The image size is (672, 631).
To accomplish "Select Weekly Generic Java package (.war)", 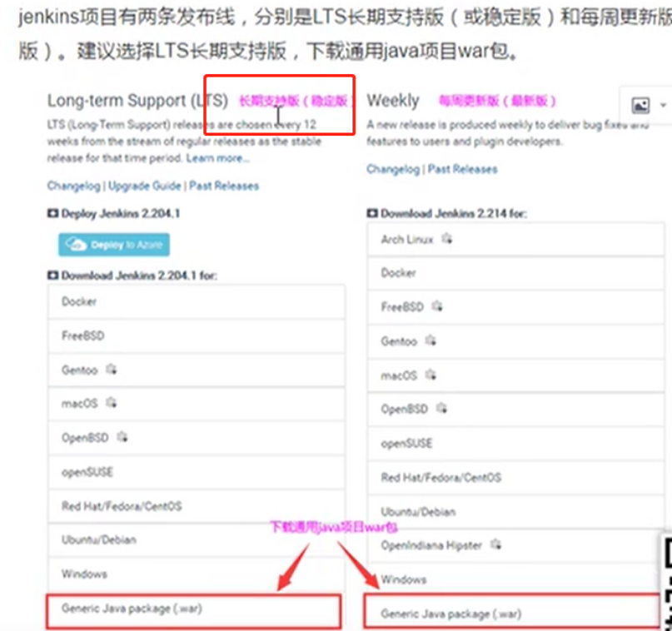I will click(512, 611).
